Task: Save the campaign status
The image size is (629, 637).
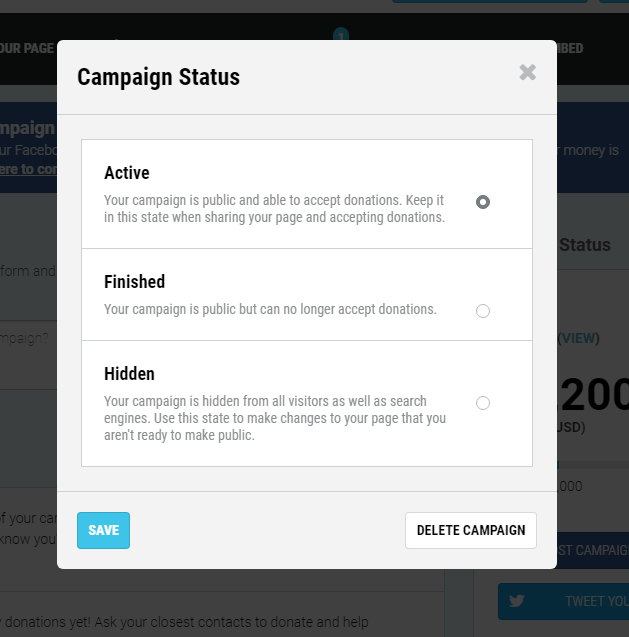Action: 104,530
